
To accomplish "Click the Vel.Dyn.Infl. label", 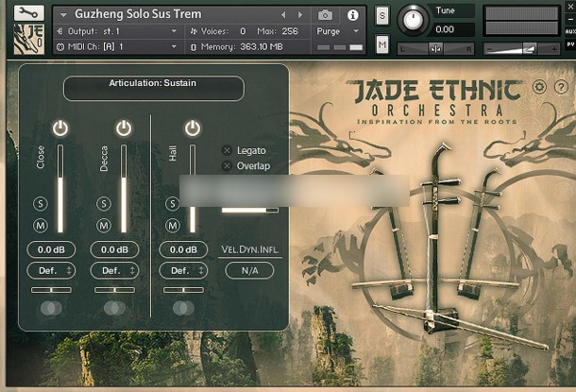I will (x=250, y=249).
